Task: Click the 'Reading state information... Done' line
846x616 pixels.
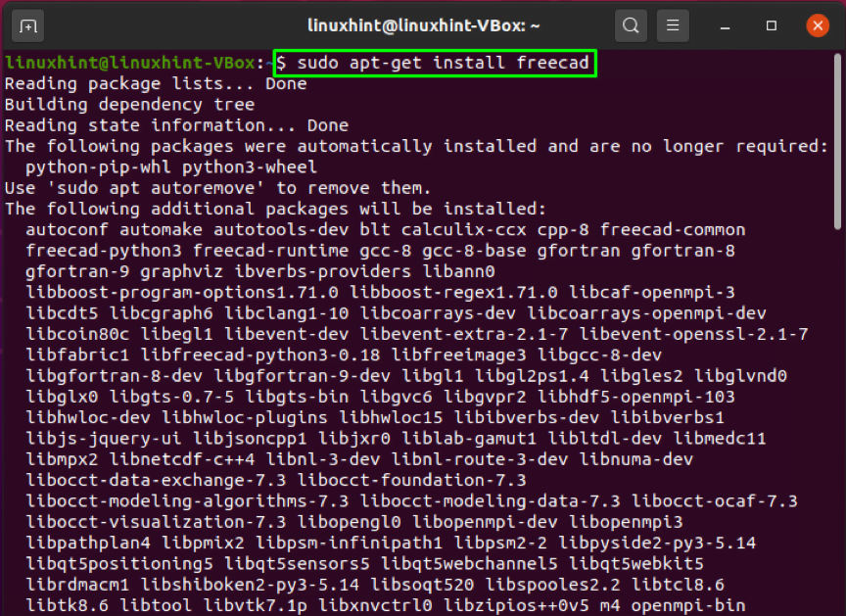Action: 176,125
